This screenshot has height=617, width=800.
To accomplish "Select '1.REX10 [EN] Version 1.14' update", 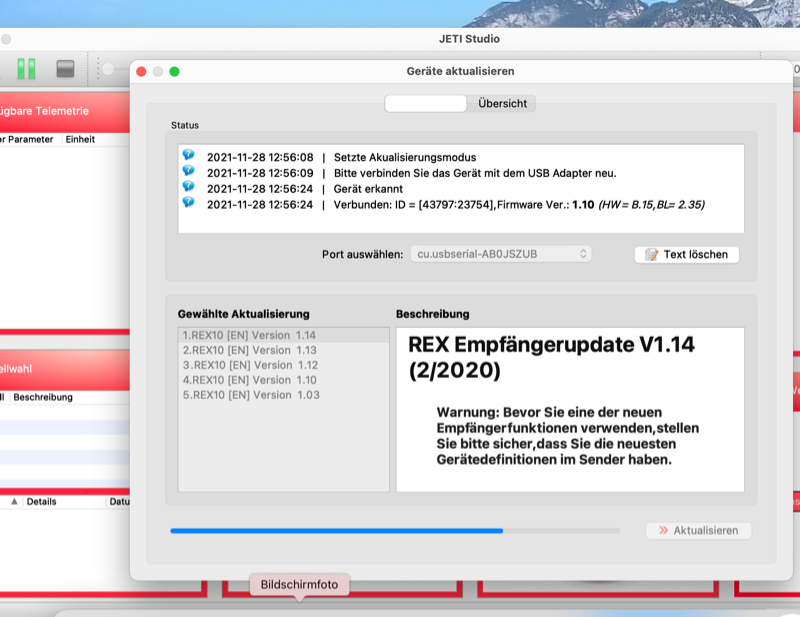I will click(x=283, y=335).
